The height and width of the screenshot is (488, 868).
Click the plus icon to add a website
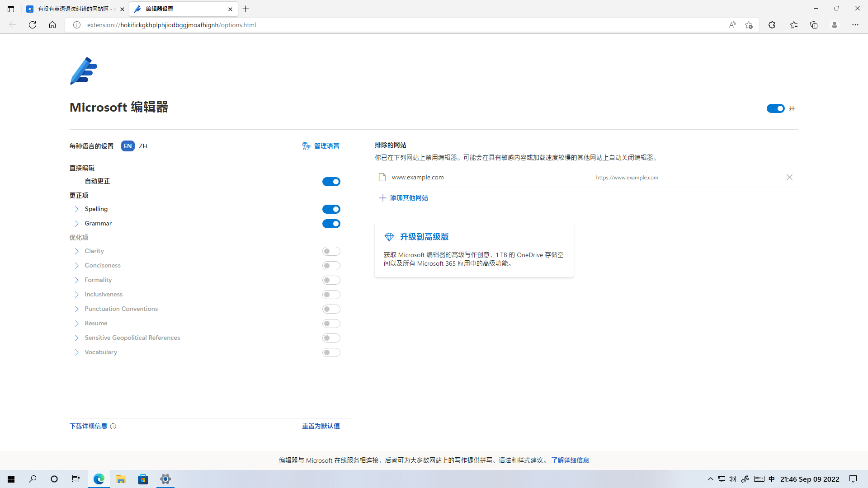pos(382,198)
